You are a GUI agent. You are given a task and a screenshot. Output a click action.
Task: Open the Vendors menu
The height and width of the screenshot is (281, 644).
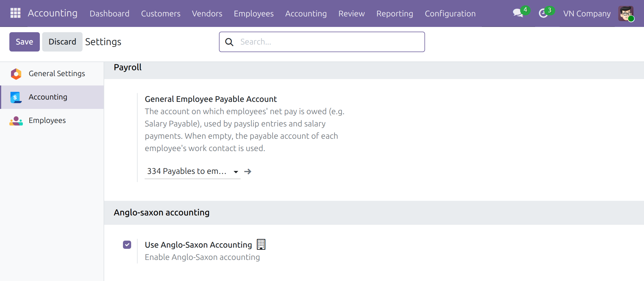[x=207, y=13]
